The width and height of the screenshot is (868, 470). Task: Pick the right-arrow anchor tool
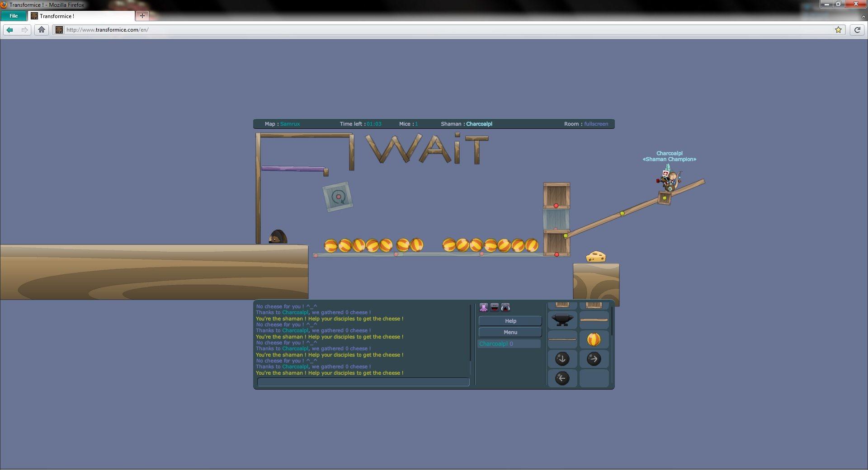[x=594, y=358]
